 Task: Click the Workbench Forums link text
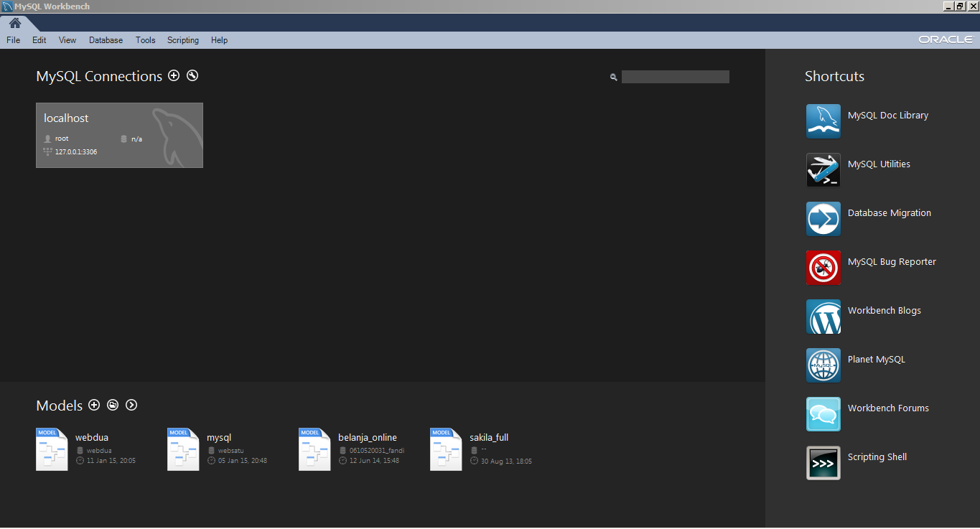[888, 408]
